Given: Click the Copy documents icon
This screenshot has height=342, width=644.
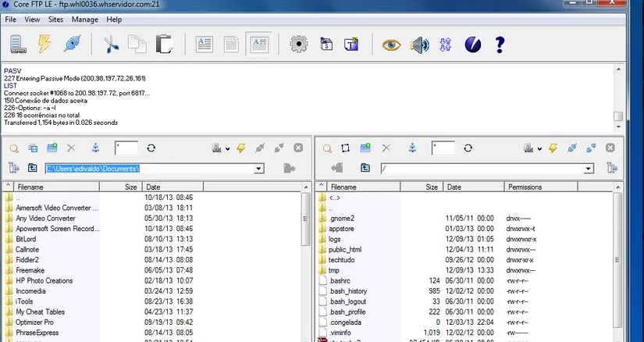Looking at the screenshot, I should click(137, 44).
